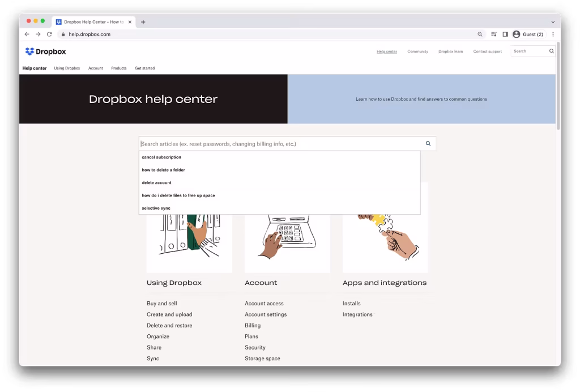Click the search icon in the top navigation

[552, 51]
